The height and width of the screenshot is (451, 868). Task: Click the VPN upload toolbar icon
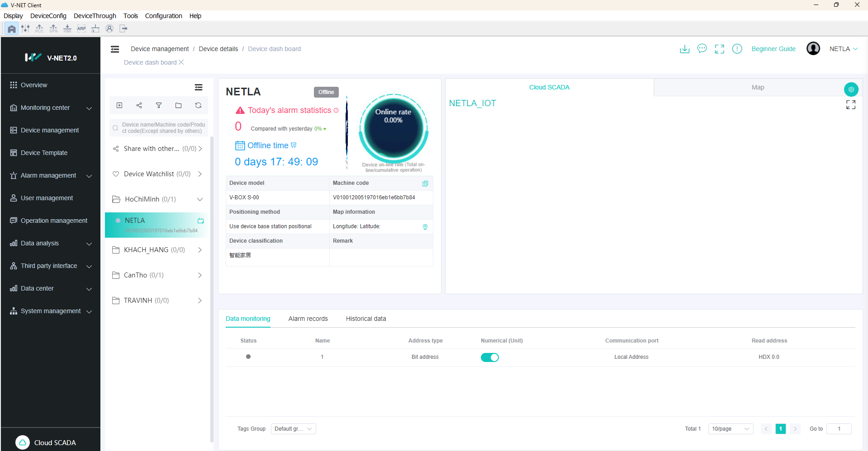point(53,28)
